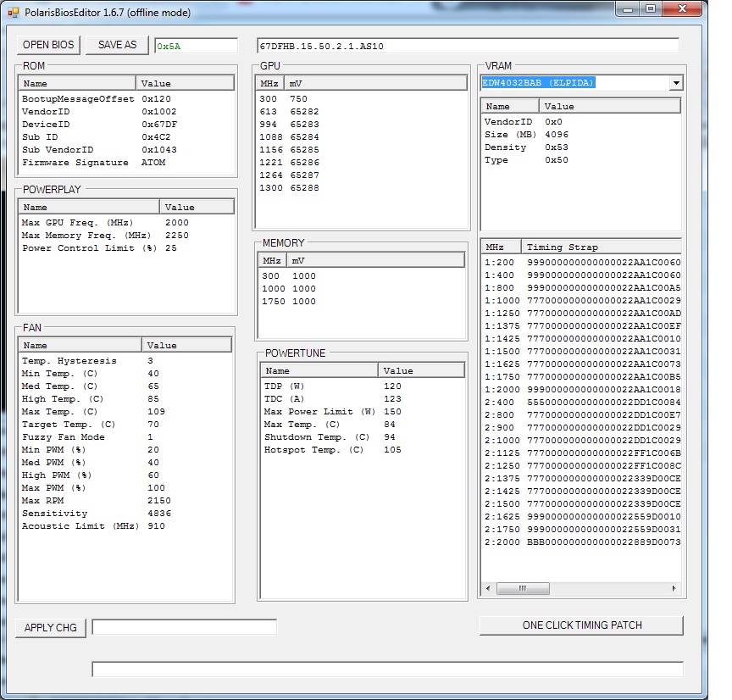Select the DeviceID 0x67DF row
This screenshot has width=732, height=700.
coord(126,125)
